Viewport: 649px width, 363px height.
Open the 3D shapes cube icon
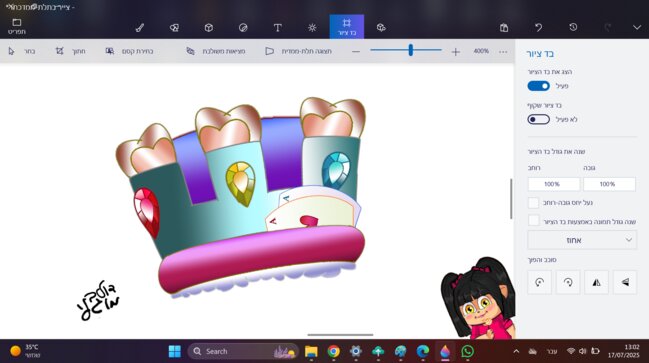click(209, 27)
